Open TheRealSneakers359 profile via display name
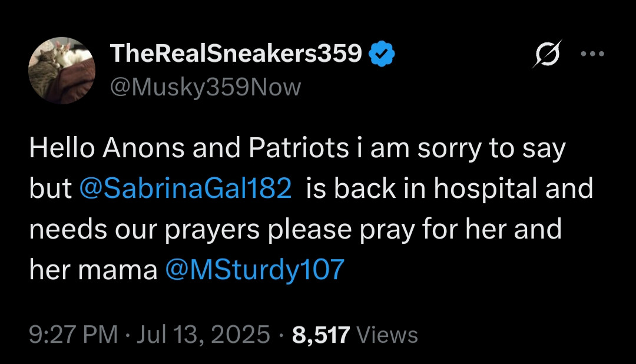The width and height of the screenshot is (636, 364). pyautogui.click(x=236, y=54)
